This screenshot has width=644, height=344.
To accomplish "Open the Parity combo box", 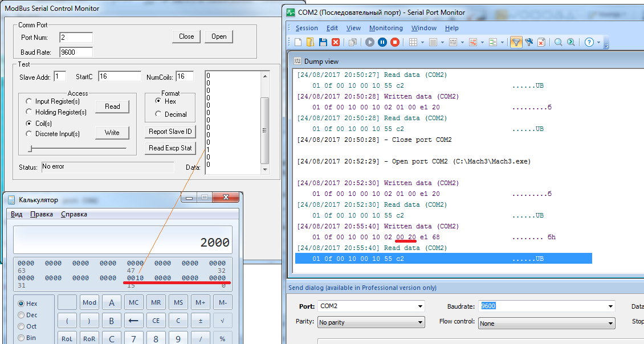I will pos(371,323).
